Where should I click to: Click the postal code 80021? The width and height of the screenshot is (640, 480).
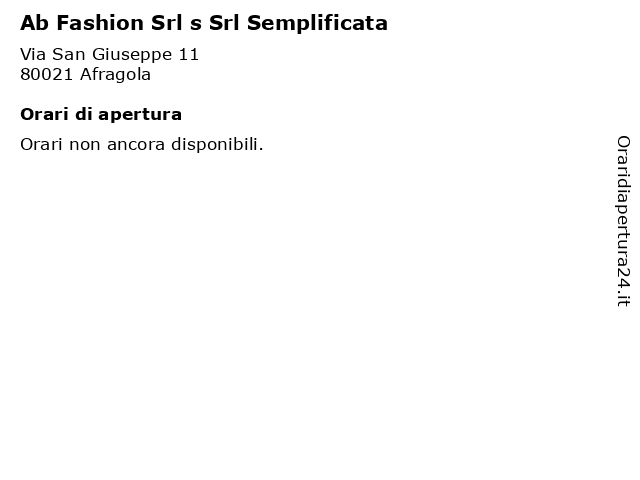coord(47,74)
